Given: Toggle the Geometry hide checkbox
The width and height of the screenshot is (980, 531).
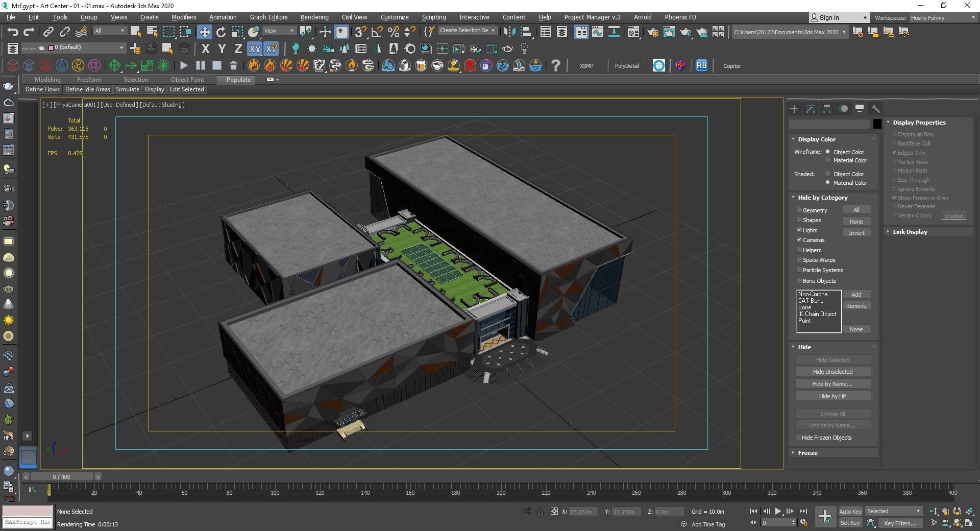Looking at the screenshot, I should coord(799,210).
